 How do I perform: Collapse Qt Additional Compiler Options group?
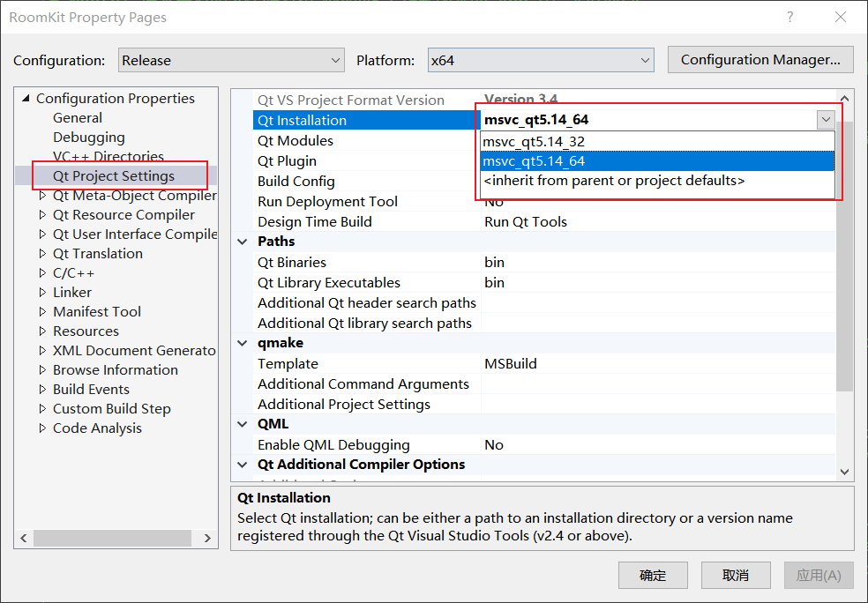pos(243,465)
